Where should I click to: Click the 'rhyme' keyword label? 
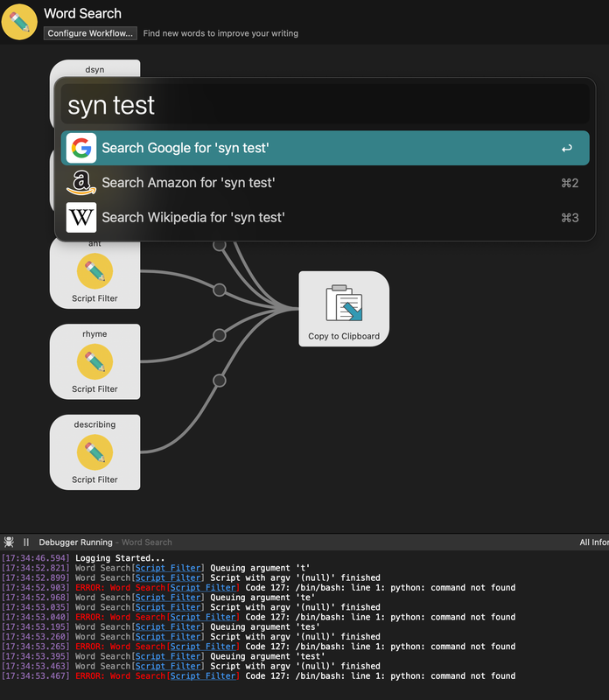tap(94, 334)
